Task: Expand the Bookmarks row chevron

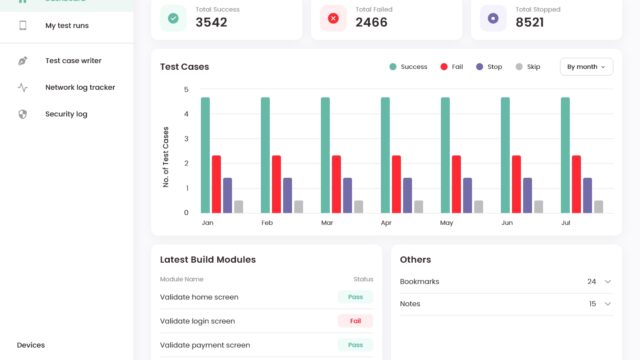Action: (x=608, y=282)
